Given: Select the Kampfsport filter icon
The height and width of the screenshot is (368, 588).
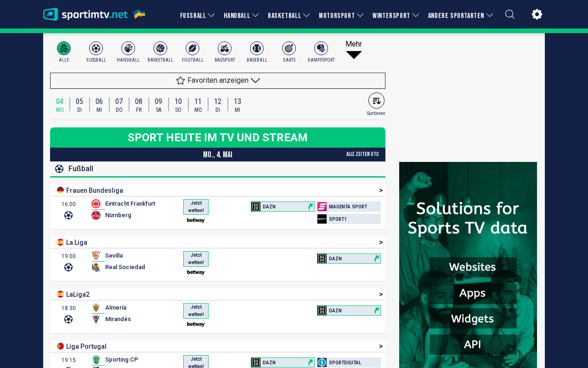Looking at the screenshot, I should [x=321, y=48].
